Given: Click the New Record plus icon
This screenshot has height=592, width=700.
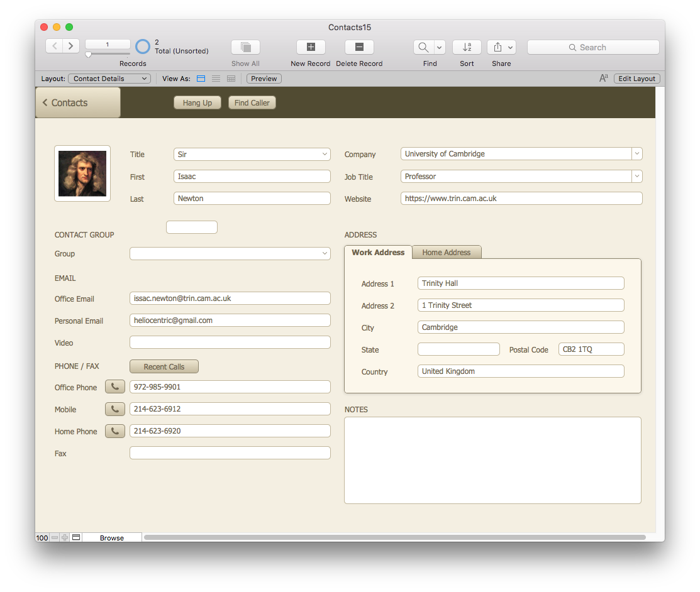Looking at the screenshot, I should tap(311, 47).
